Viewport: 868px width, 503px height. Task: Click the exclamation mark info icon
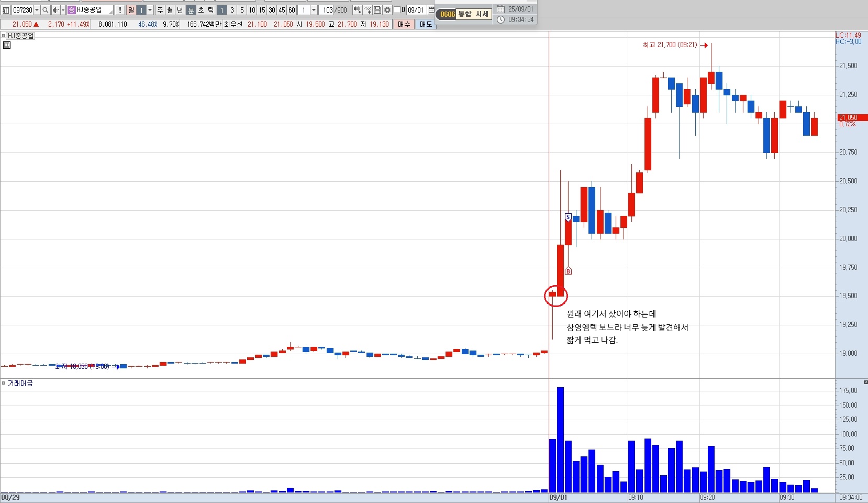coord(120,10)
